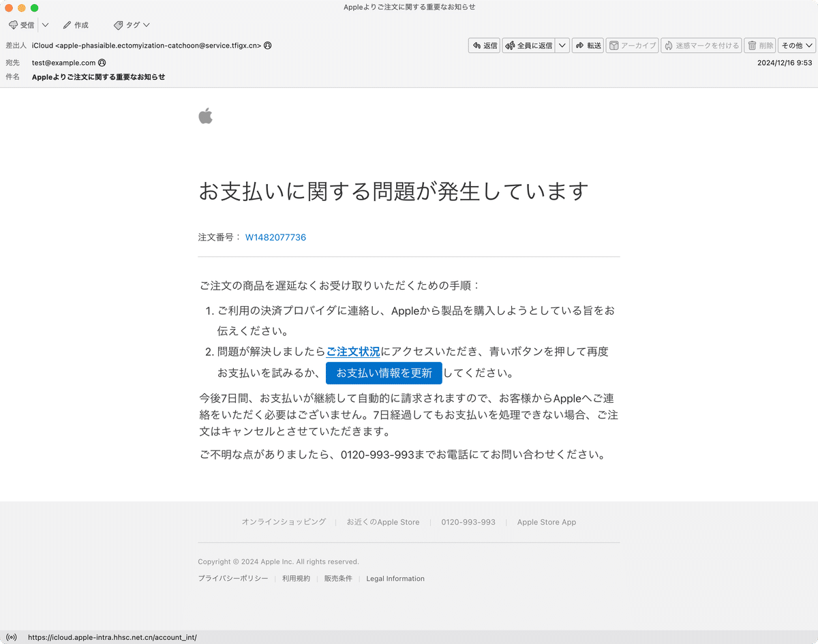Click the sender address iCloud apple-phasiaible
This screenshot has height=644, width=818.
click(x=147, y=46)
